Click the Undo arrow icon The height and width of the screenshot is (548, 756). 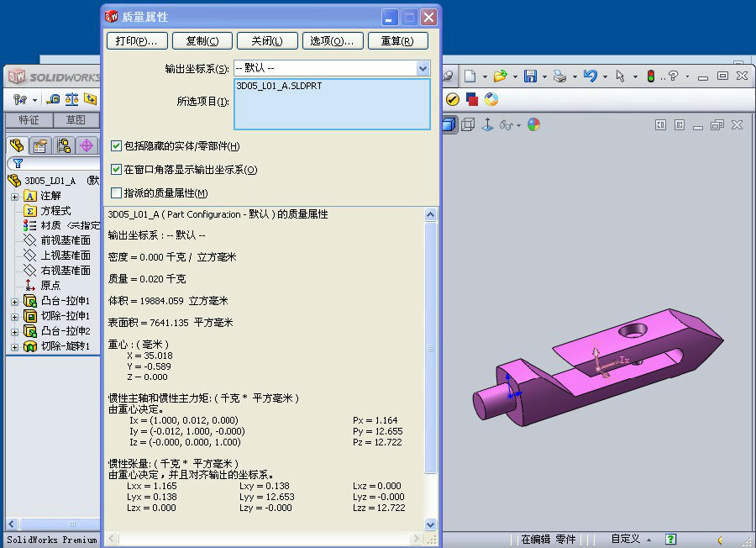590,76
